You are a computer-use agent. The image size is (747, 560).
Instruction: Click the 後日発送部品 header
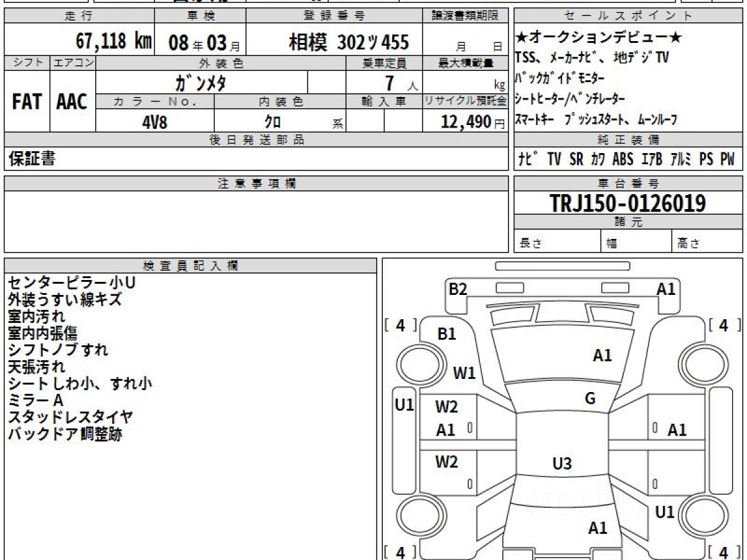[256, 140]
